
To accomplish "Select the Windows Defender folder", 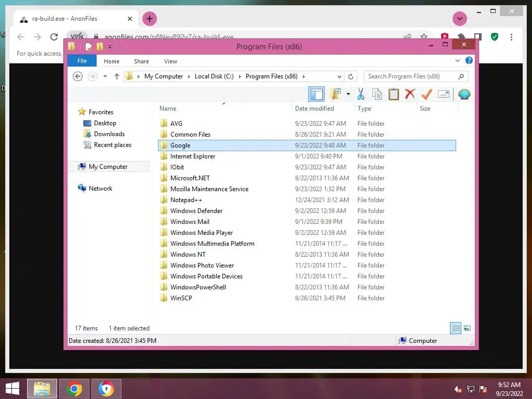I will point(196,211).
